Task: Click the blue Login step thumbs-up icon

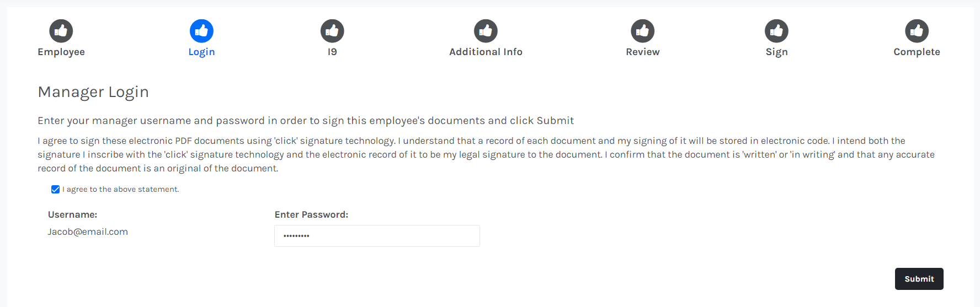Action: click(201, 31)
